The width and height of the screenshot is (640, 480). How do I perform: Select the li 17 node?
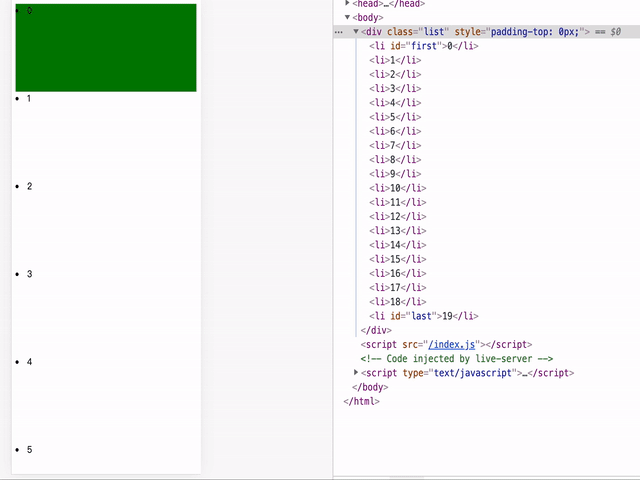(x=398, y=288)
